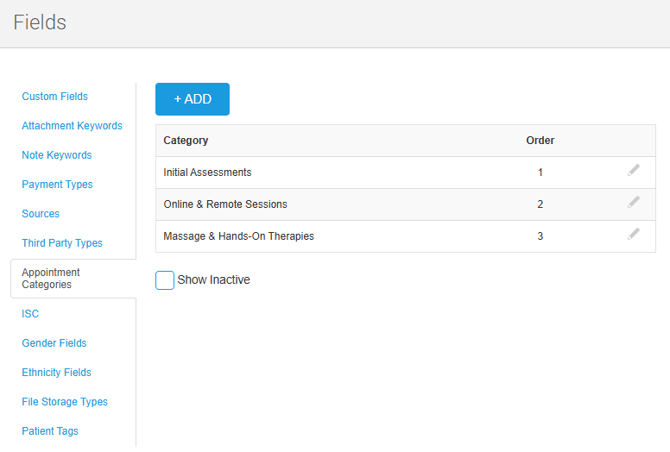Select the Initial Assessments row name
The width and height of the screenshot is (670, 452).
coord(207,173)
